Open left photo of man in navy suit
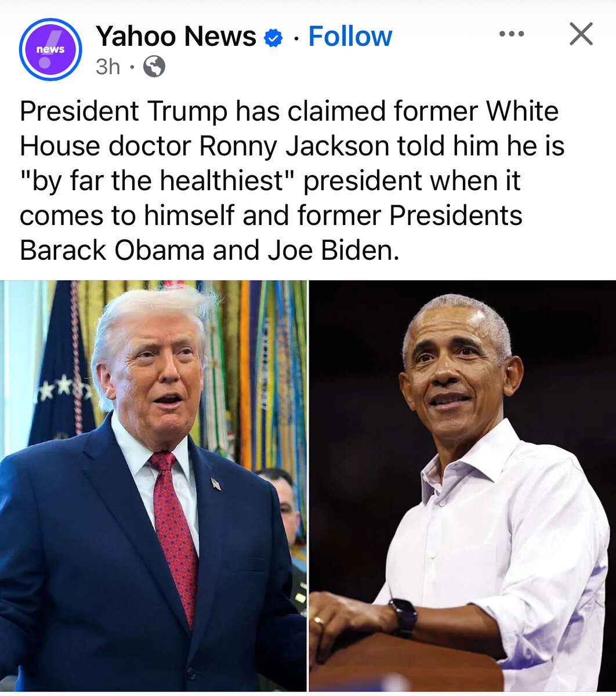 tap(153, 485)
